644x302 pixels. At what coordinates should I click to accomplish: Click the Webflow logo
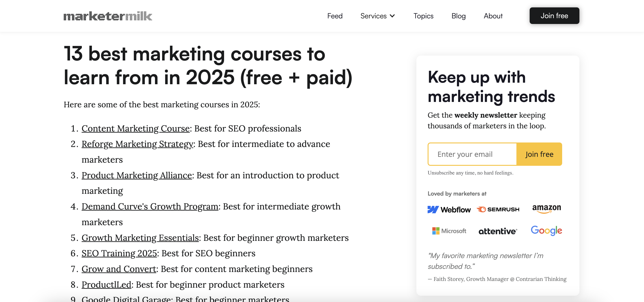(x=449, y=209)
